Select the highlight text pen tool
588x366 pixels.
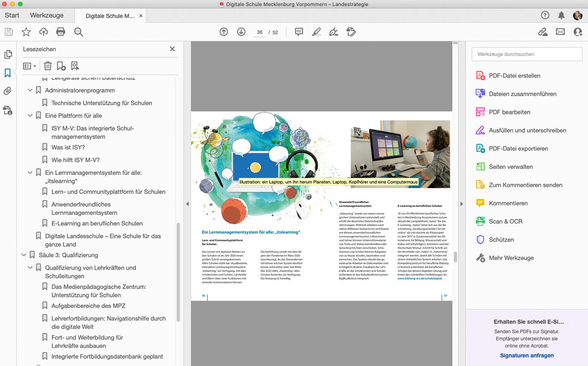click(316, 32)
